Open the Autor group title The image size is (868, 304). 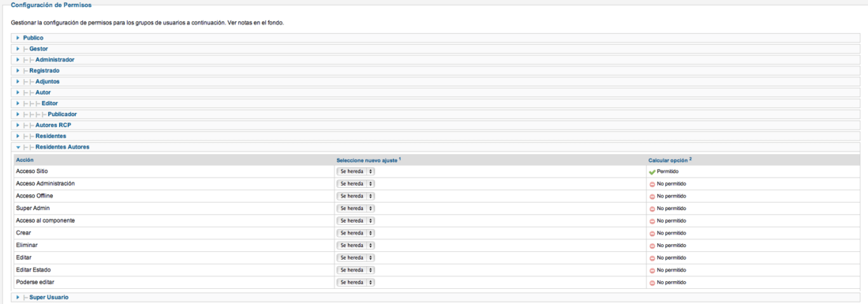point(43,92)
